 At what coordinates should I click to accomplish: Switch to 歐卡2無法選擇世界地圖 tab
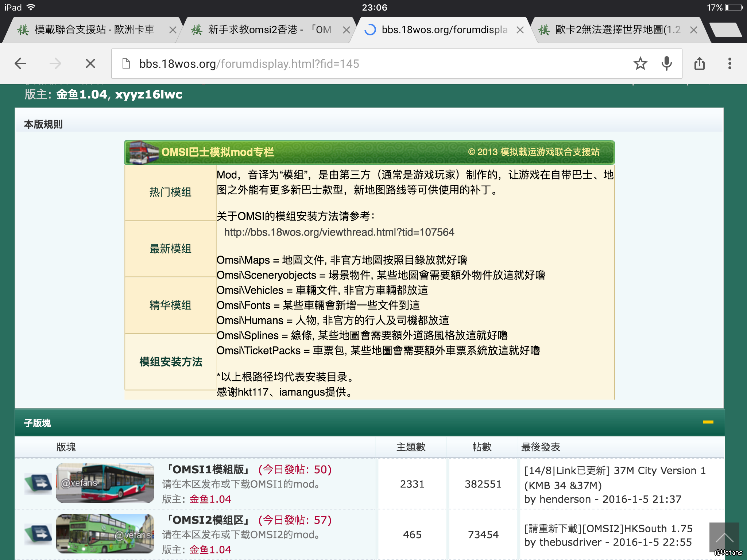[617, 30]
